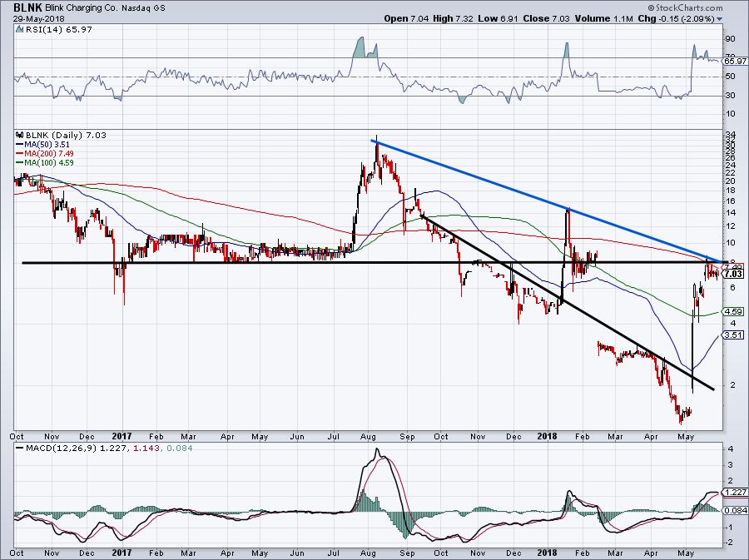The height and width of the screenshot is (560, 749).
Task: Click the 34 price level on right axis
Action: point(730,134)
